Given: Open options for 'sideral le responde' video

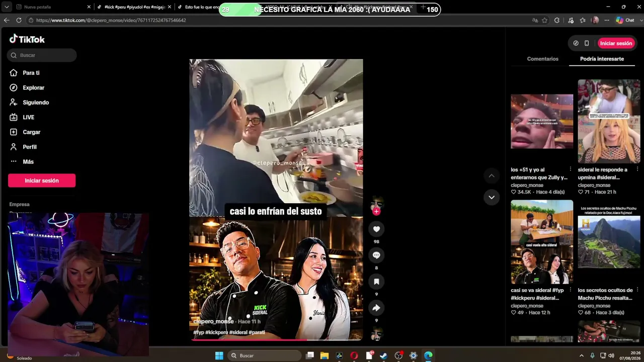Looking at the screenshot, I should (637, 169).
